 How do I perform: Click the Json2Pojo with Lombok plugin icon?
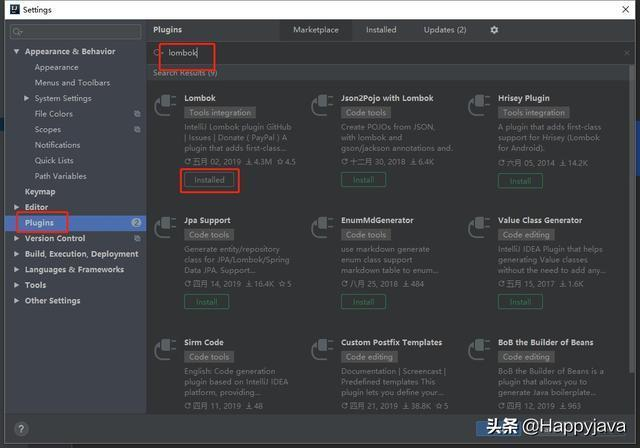point(322,105)
